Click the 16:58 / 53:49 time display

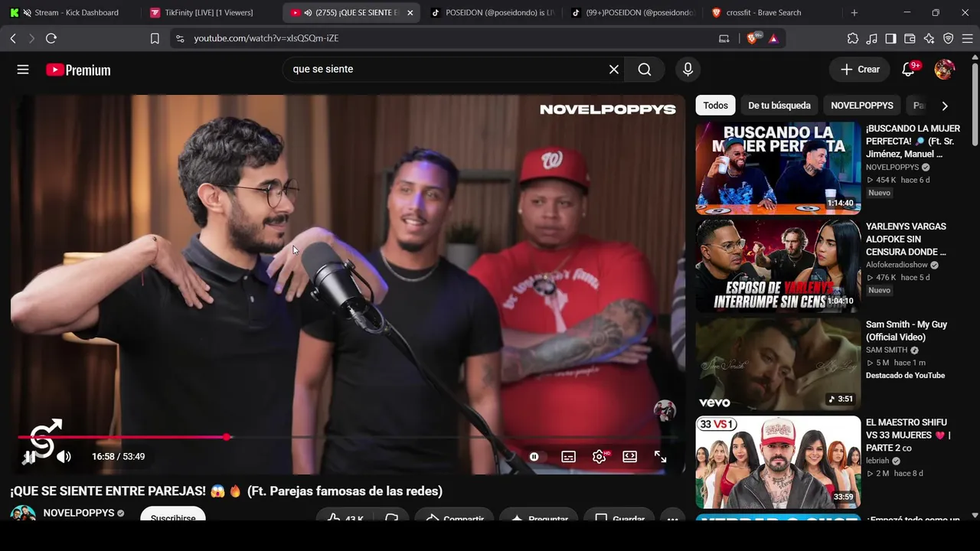(118, 457)
